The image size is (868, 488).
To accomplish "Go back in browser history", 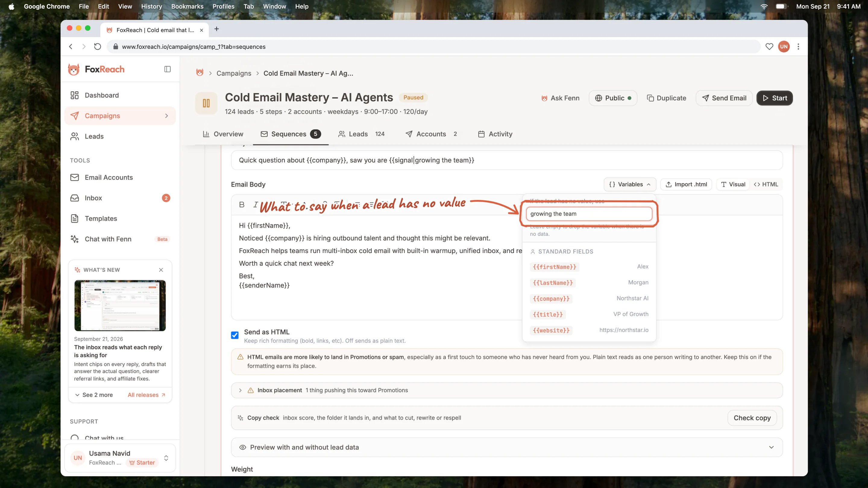I will 71,47.
